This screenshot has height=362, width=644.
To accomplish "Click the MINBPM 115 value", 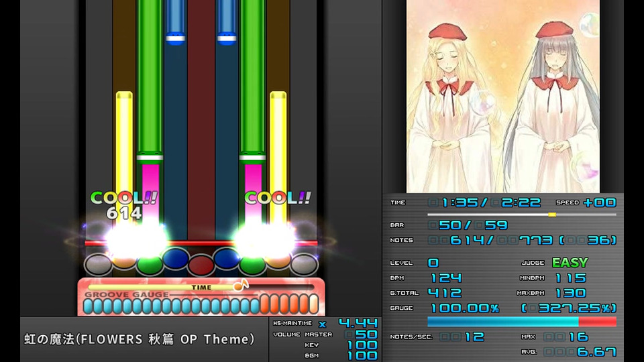I will point(570,278).
